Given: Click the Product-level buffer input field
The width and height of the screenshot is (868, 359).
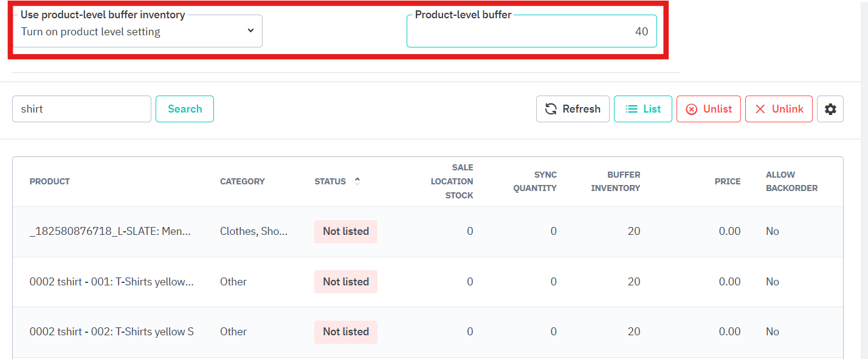Looking at the screenshot, I should pos(531,32).
